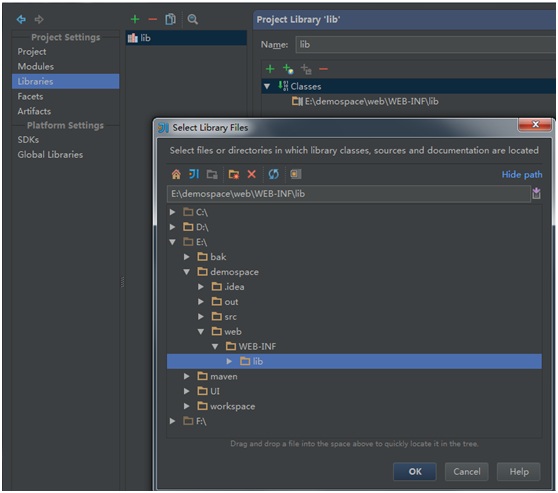Image resolution: width=558 pixels, height=493 pixels.
Task: Expand the C:\ drive node
Action: click(x=173, y=212)
